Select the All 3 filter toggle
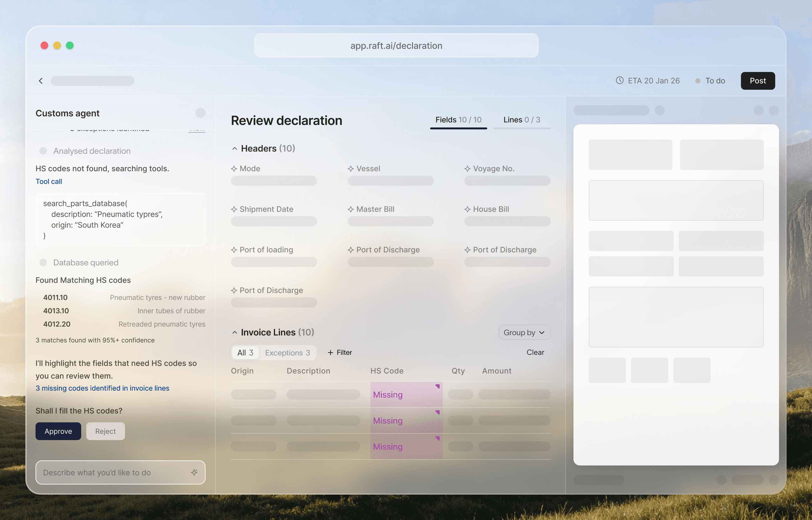Screen dimensions: 812x520 tap(245, 353)
